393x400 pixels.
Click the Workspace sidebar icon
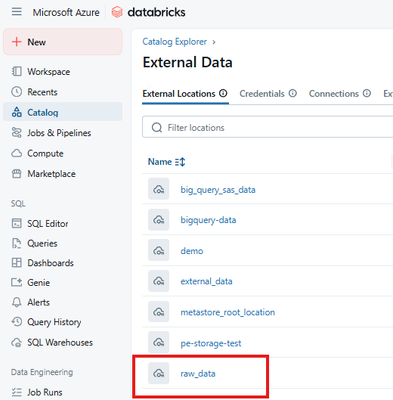pyautogui.click(x=17, y=72)
